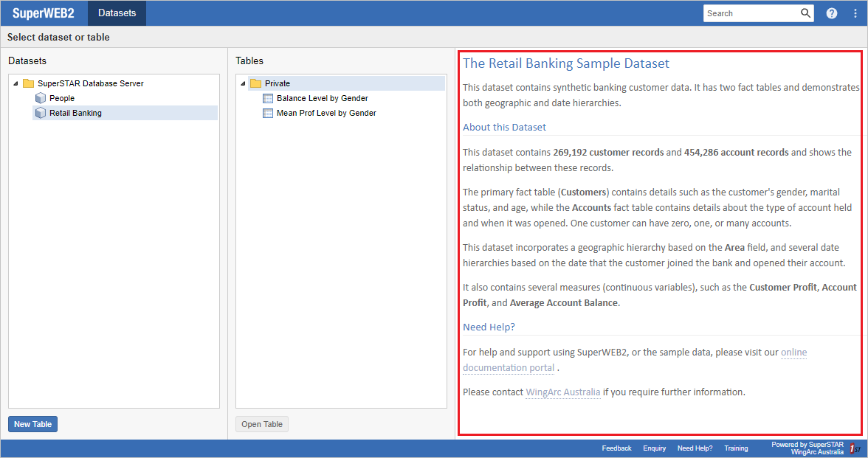Viewport: 868px width, 458px height.
Task: Click the search magnifier icon
Action: coord(804,13)
